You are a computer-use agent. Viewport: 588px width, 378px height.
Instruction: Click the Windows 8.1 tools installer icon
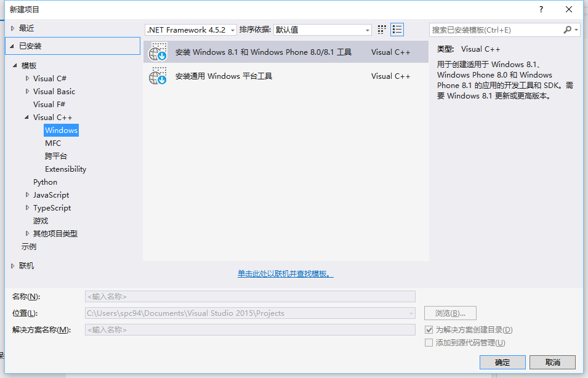[158, 52]
